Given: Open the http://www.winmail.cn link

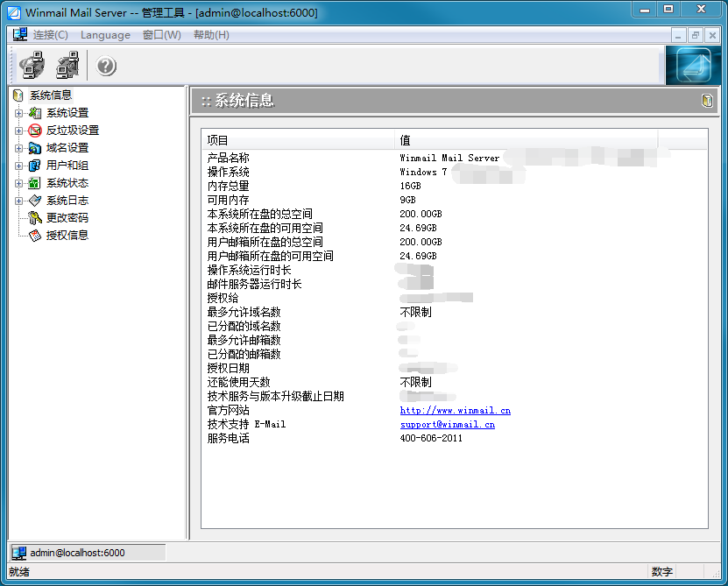Looking at the screenshot, I should click(x=455, y=411).
